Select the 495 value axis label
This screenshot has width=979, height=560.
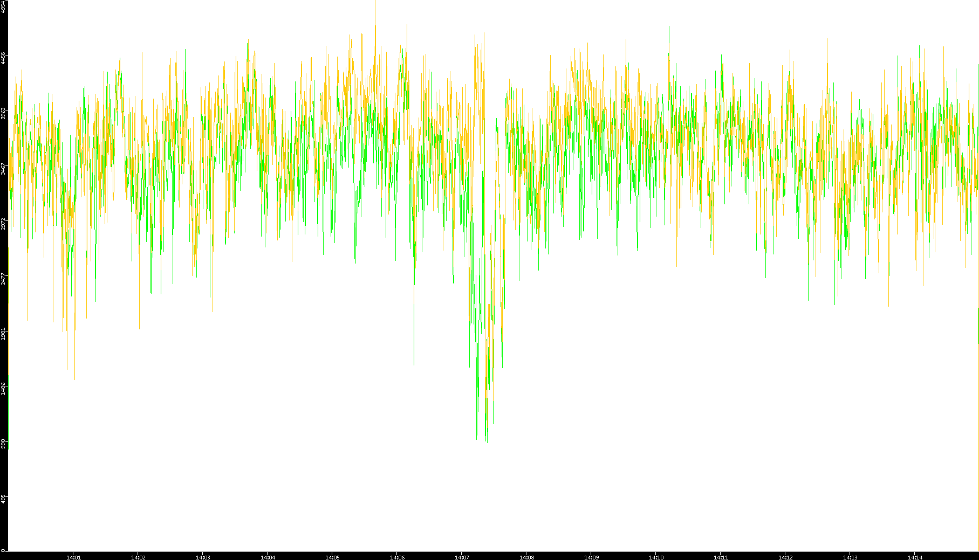pos(3,499)
